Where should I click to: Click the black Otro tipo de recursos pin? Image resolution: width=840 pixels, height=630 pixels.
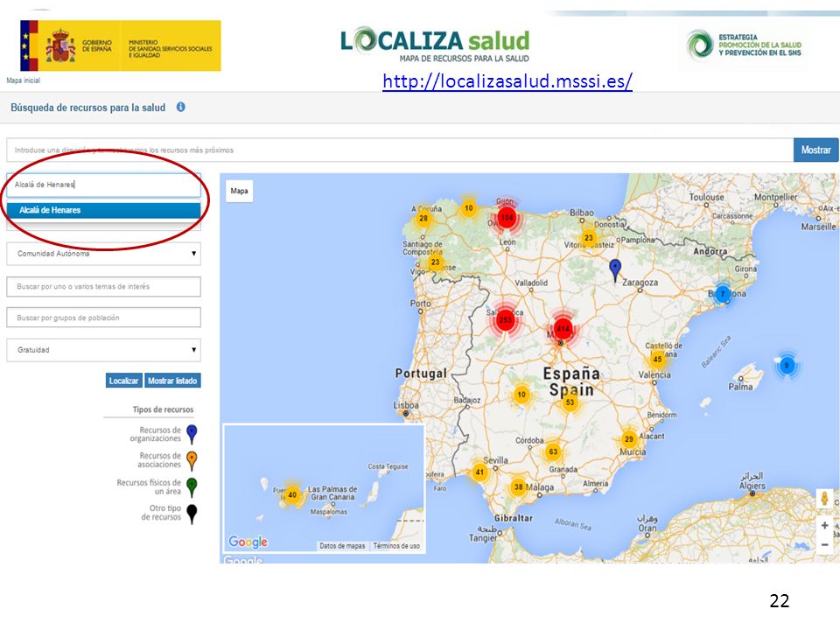point(192,514)
